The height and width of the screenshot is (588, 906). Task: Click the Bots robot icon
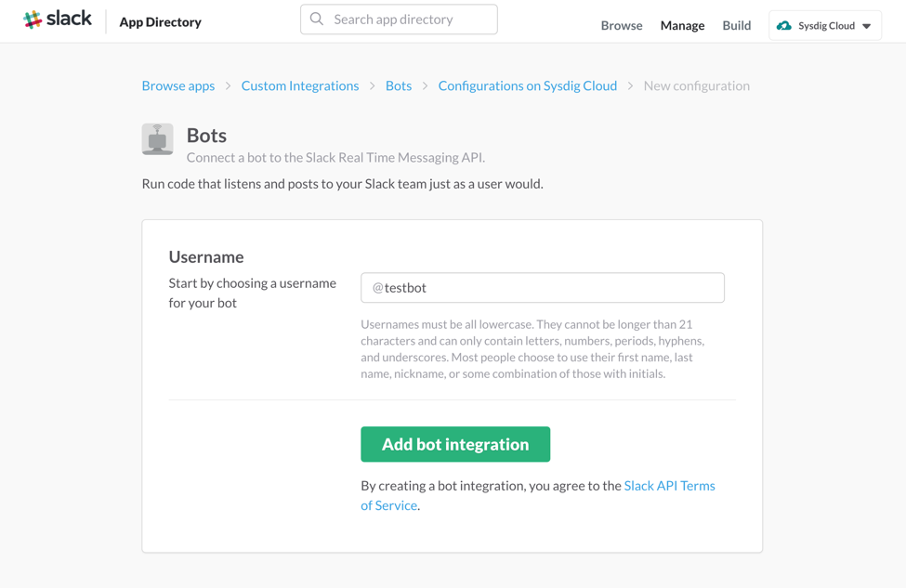[157, 139]
